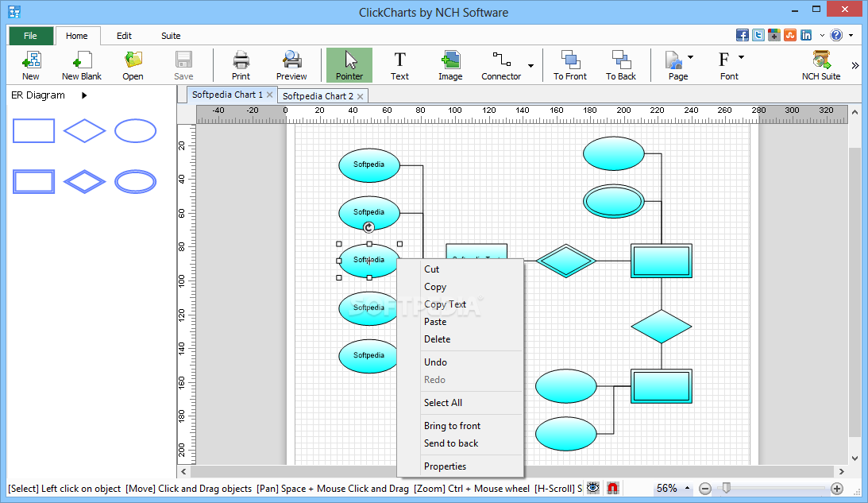Viewport: 868px width, 503px height.
Task: Open a file using Open icon
Action: [133, 65]
